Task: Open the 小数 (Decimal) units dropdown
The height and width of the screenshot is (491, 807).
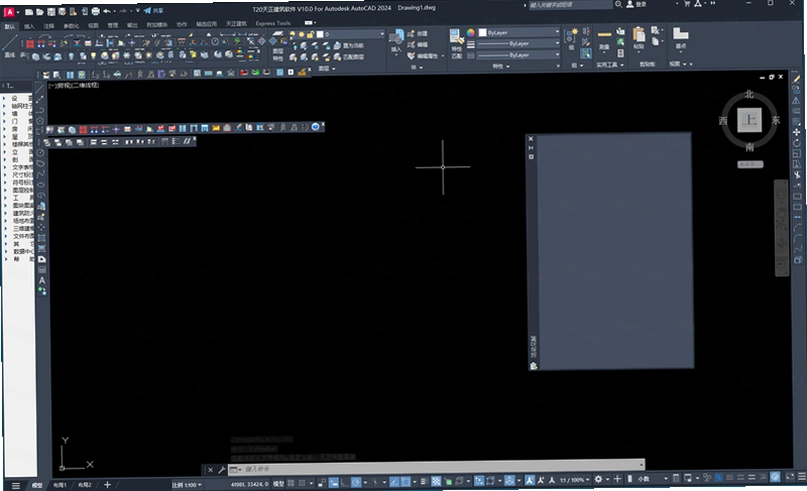Action: point(653,479)
